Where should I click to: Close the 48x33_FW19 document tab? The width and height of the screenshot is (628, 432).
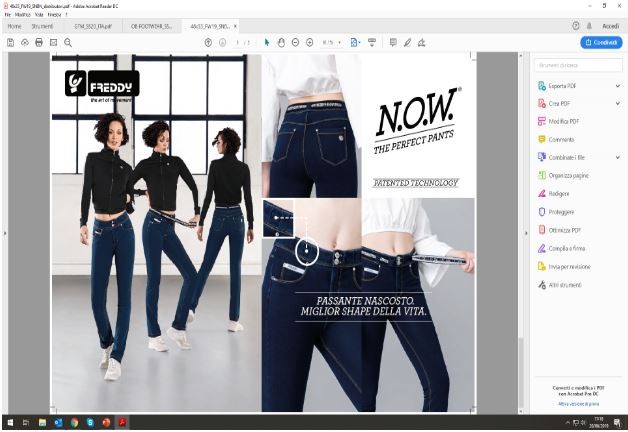tap(236, 26)
